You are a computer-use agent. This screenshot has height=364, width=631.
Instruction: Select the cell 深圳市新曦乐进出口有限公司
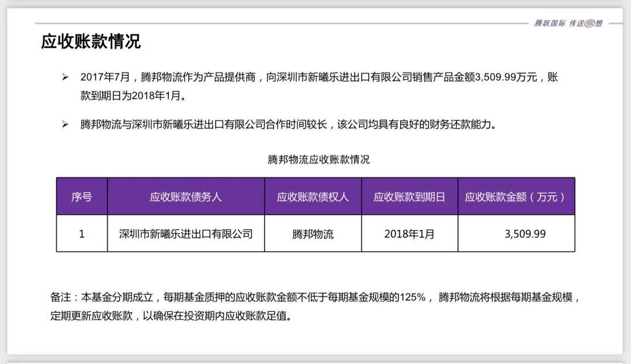pos(186,233)
